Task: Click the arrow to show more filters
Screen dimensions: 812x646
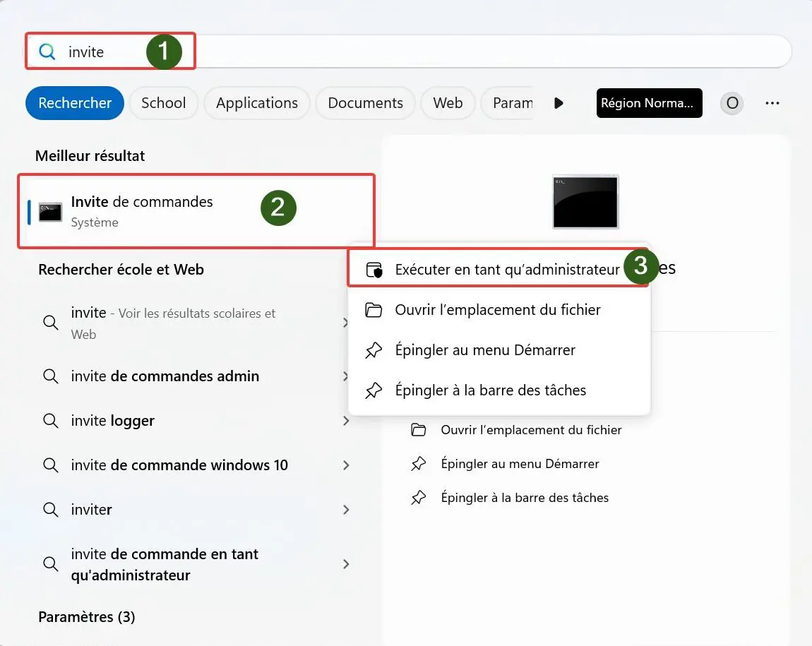Action: (x=559, y=103)
